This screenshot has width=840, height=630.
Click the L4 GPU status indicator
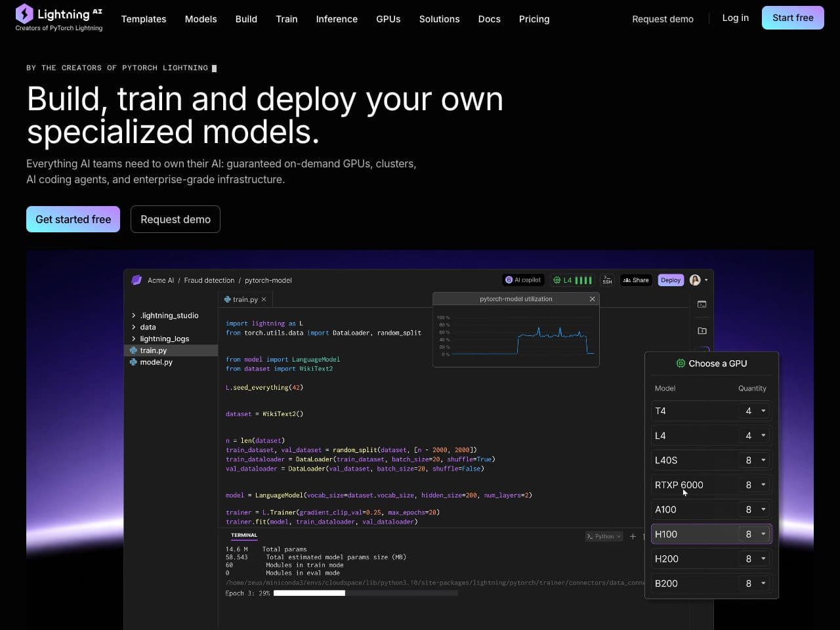573,280
